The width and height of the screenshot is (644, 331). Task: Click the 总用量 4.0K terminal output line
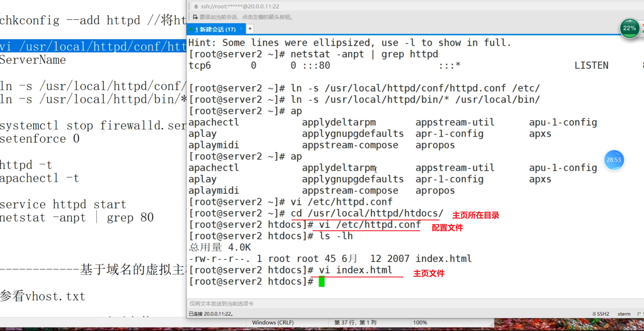[220, 247]
